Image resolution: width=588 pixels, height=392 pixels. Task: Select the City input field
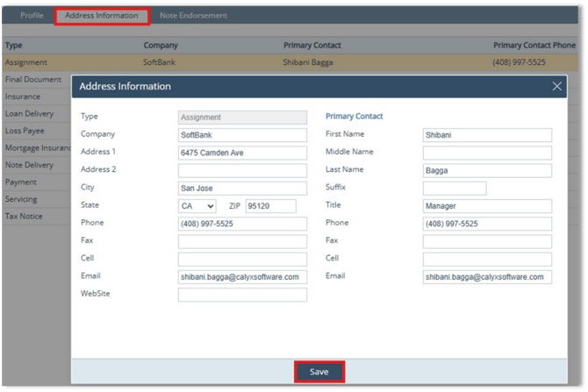242,189
